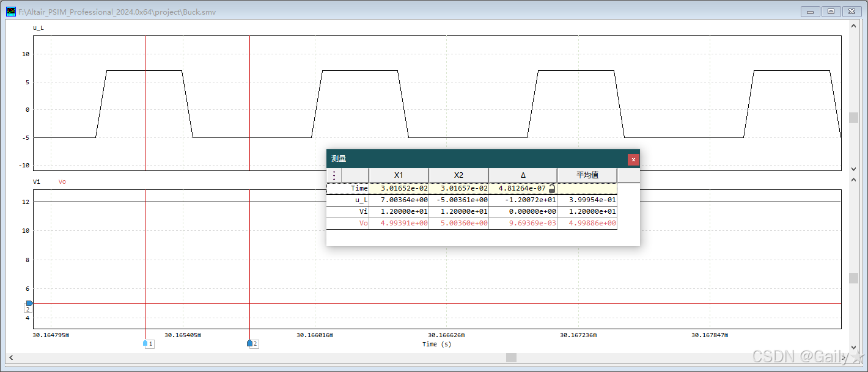The width and height of the screenshot is (868, 372).
Task: Select cursor marker 1 below the time axis
Action: [x=148, y=344]
